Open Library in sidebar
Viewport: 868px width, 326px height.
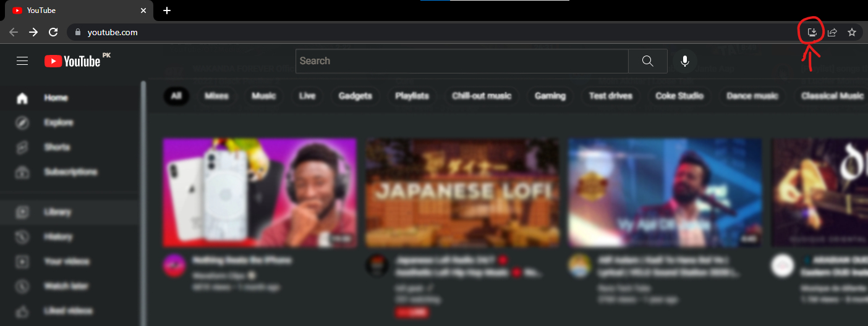pyautogui.click(x=70, y=212)
